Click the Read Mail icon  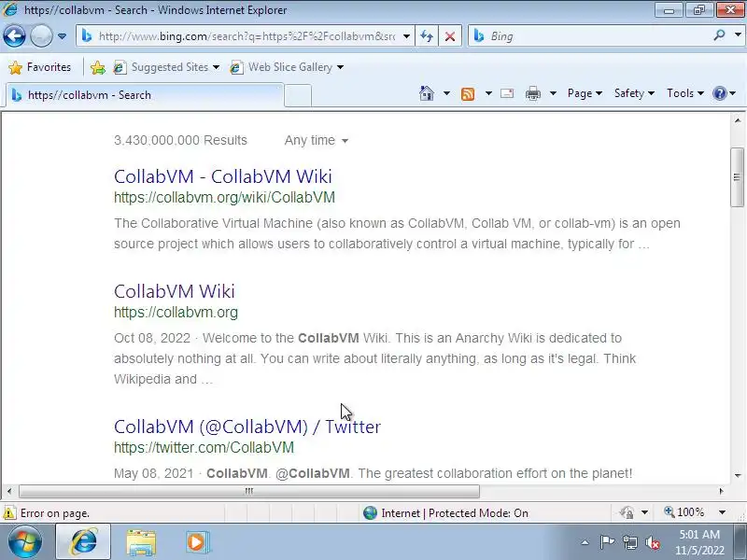coord(507,93)
